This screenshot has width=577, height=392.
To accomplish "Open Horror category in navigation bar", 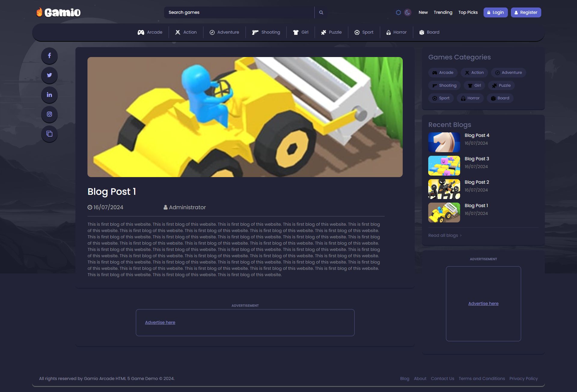I will point(396,32).
